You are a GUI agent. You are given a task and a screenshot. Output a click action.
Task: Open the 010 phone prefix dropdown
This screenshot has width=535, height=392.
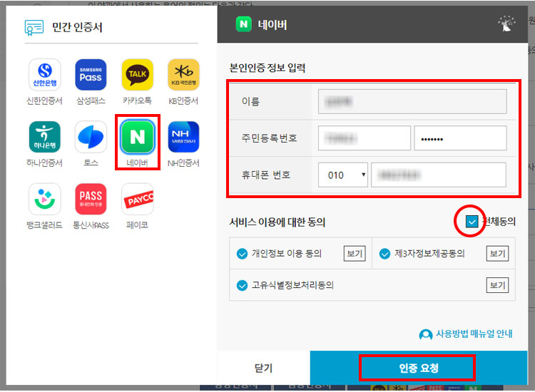(x=343, y=175)
